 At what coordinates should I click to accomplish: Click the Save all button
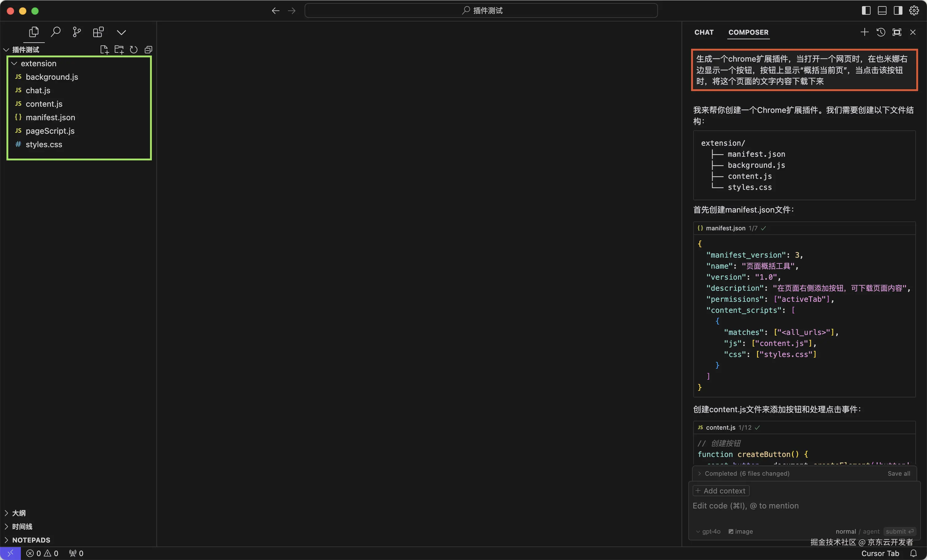point(899,474)
